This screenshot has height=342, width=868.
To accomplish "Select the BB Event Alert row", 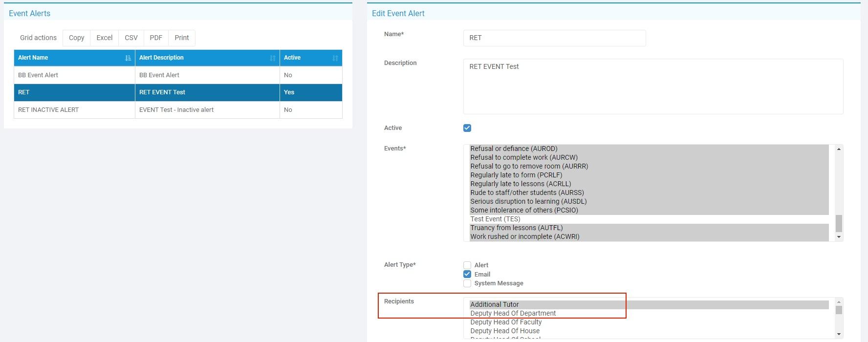I will tap(38, 75).
